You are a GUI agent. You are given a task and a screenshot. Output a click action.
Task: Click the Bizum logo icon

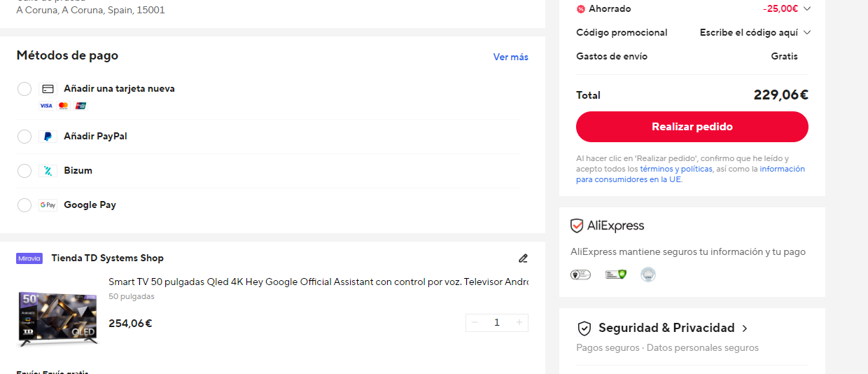48,171
